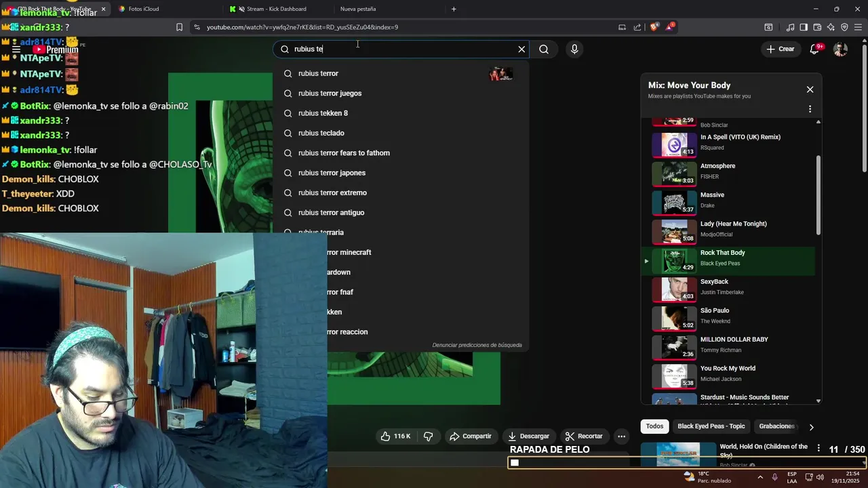Show more filter chips with right arrow

coord(811,427)
